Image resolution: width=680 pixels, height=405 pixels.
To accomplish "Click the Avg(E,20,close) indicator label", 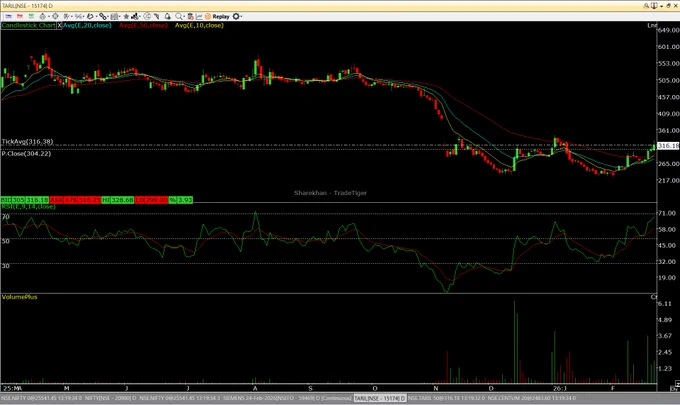I will pos(87,26).
